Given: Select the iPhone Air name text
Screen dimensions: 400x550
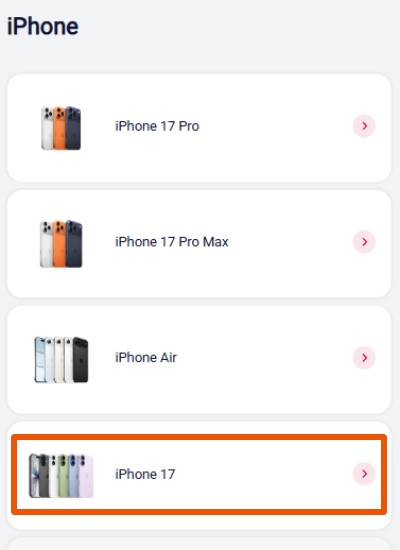Looking at the screenshot, I should point(146,357).
